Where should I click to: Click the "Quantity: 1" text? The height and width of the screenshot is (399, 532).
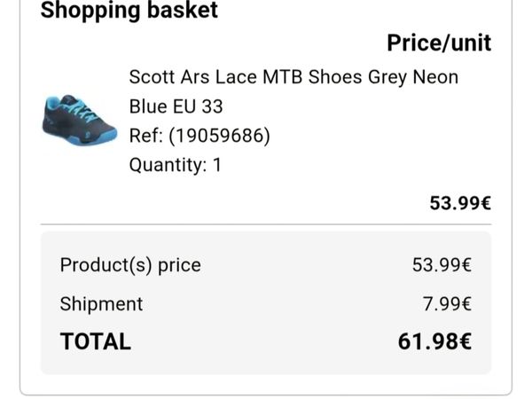tap(176, 165)
